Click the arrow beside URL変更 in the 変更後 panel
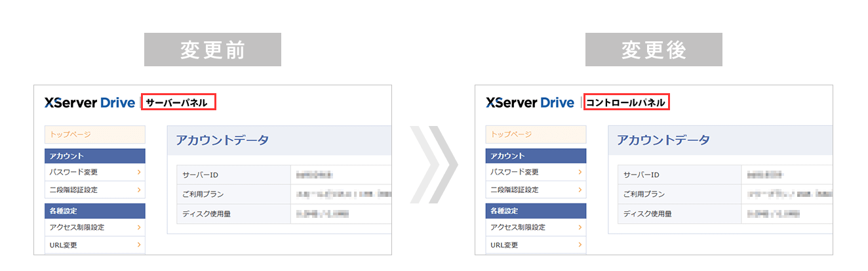Image resolution: width=868 pixels, height=271 pixels. click(x=580, y=245)
